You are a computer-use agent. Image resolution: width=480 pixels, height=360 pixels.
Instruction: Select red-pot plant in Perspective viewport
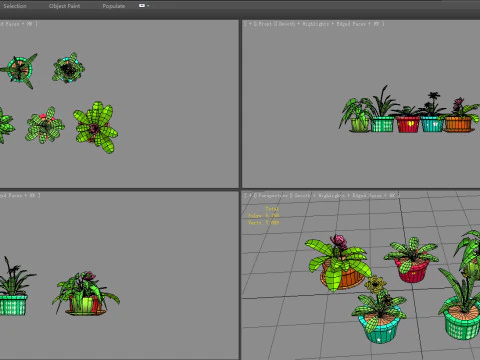[x=412, y=260]
